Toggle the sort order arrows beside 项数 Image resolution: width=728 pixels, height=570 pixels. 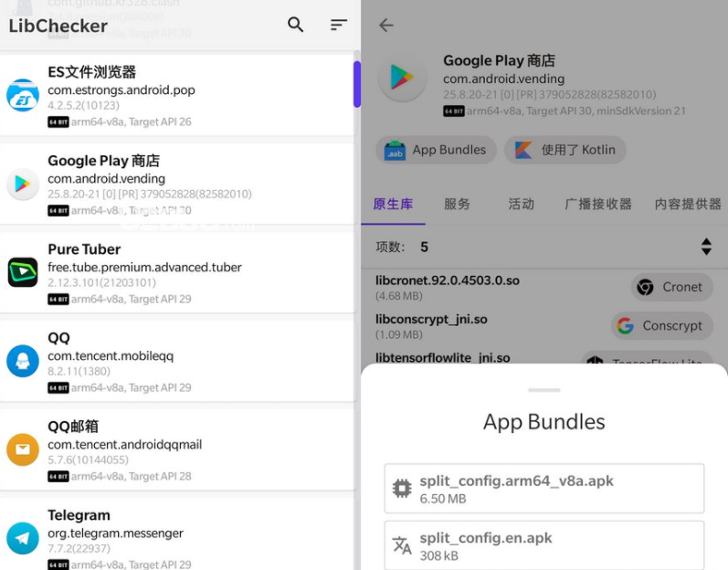(x=706, y=247)
